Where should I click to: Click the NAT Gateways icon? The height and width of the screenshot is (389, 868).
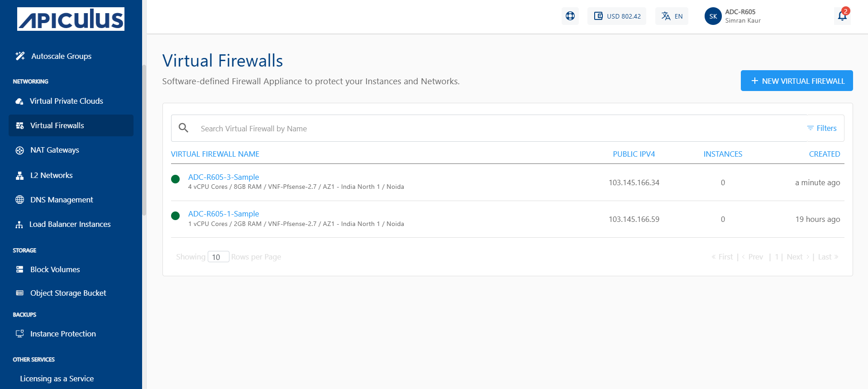[20, 150]
